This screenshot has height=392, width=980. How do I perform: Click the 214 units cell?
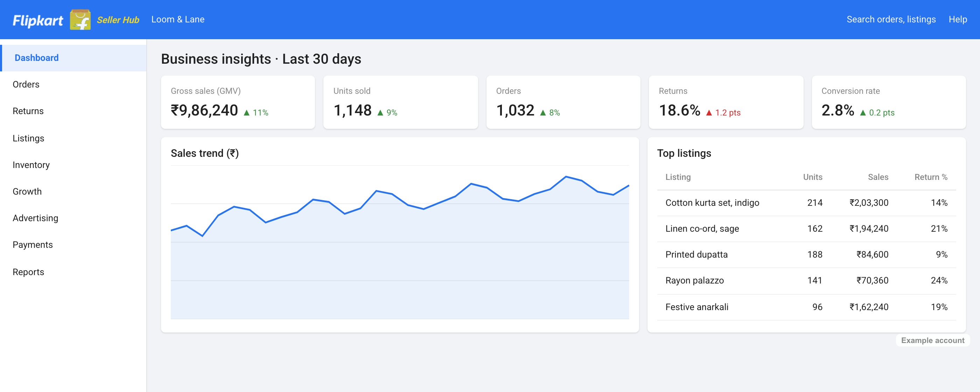click(x=815, y=203)
